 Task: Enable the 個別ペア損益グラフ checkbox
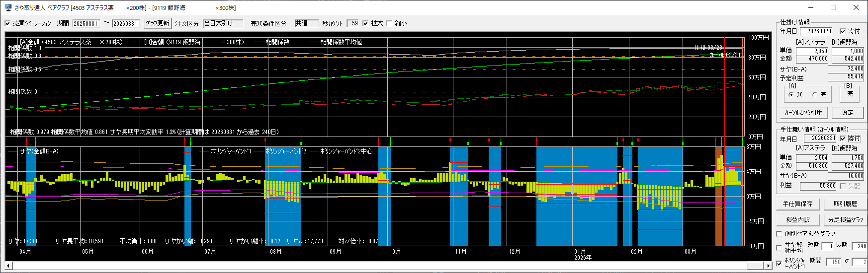tap(780, 234)
